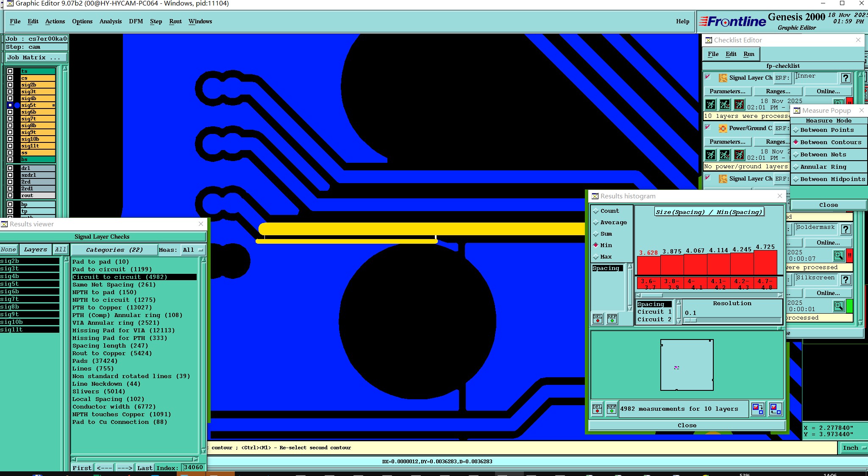Open the DFM menu
The height and width of the screenshot is (476, 868).
pos(136,22)
